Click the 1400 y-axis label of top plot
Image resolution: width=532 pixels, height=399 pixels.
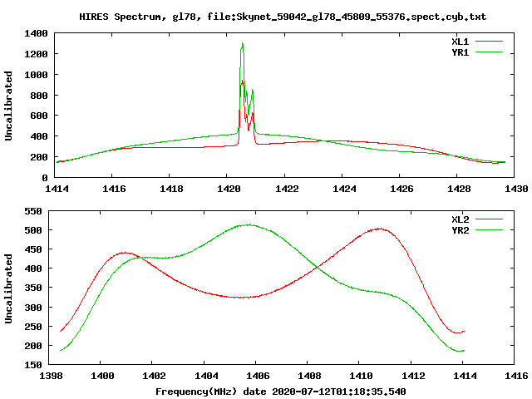coord(36,33)
